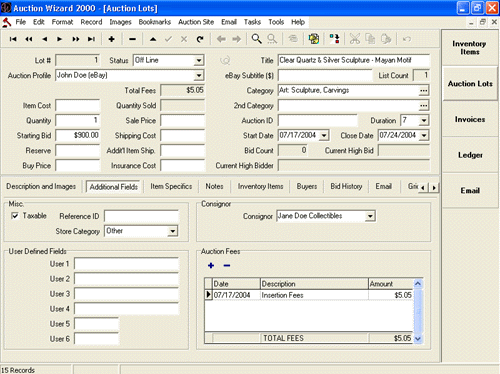Open the Auction Site menu
500x374 pixels.
tap(196, 22)
